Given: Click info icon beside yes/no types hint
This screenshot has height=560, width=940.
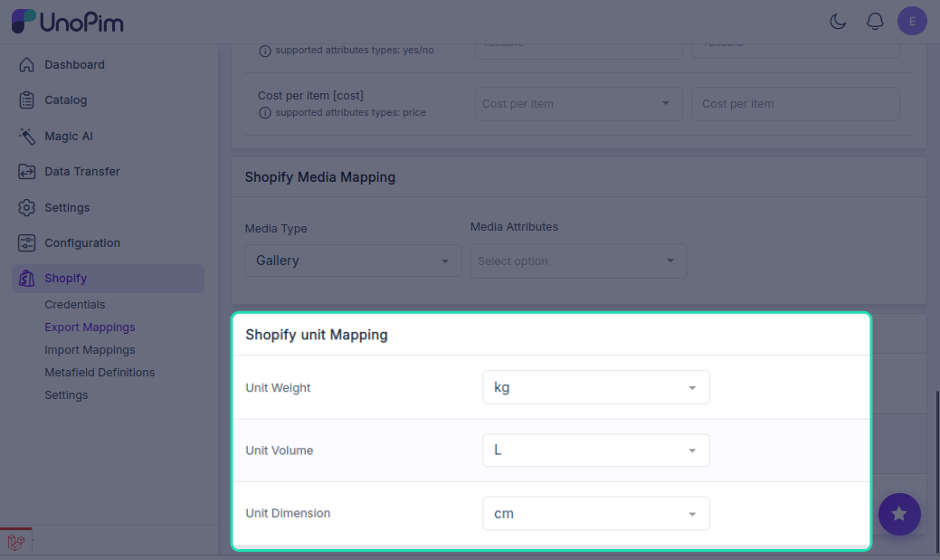Looking at the screenshot, I should click(x=264, y=51).
